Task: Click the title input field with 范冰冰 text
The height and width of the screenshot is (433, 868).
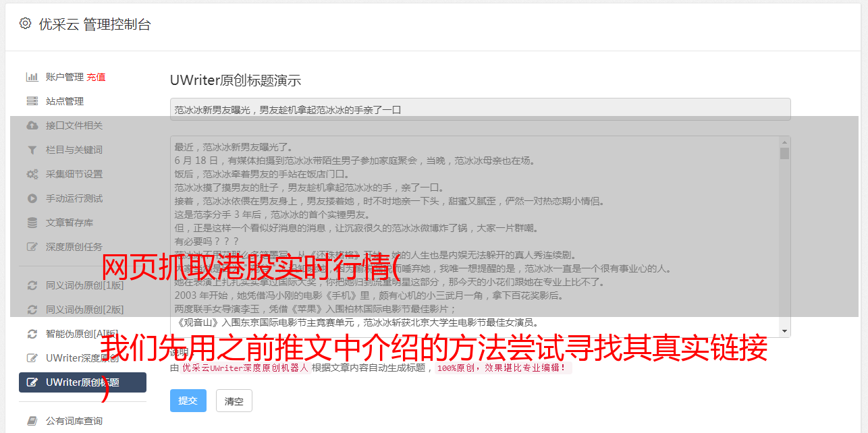Action: 480,109
